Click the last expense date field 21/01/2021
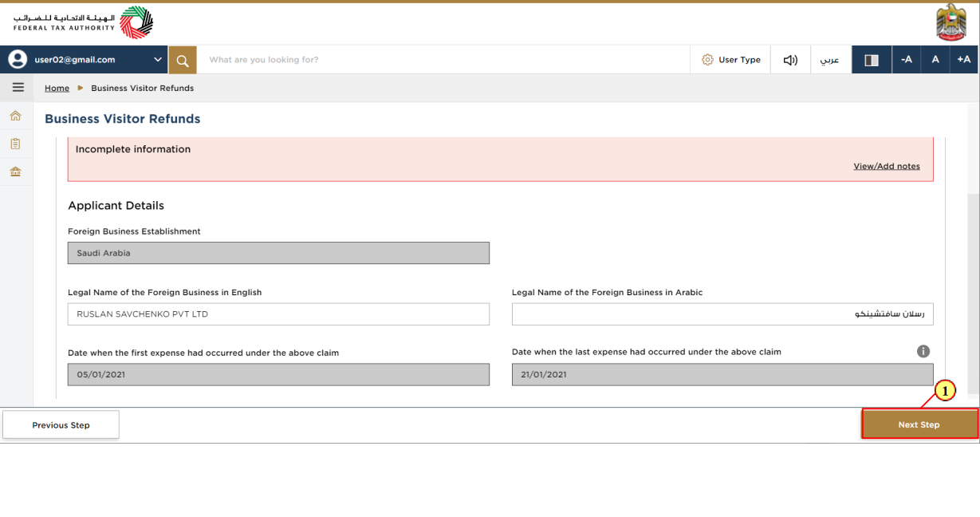 coord(722,374)
